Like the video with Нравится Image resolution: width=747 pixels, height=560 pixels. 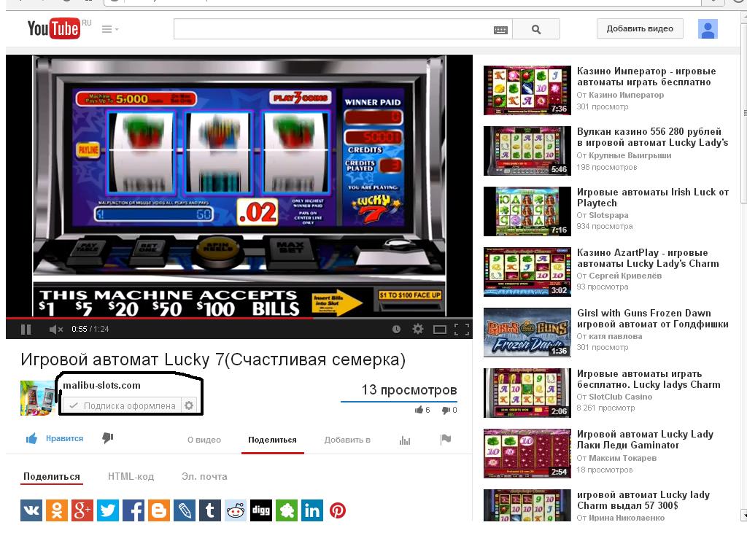pos(55,438)
